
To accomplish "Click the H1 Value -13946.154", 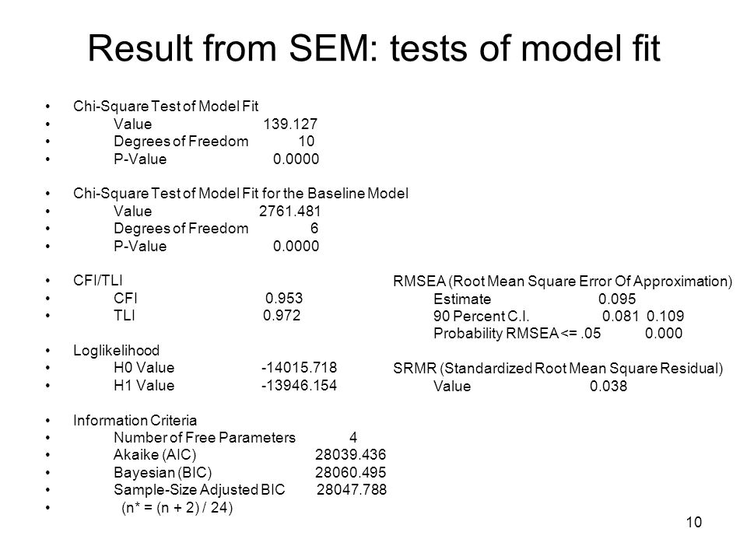I will click(x=299, y=385).
